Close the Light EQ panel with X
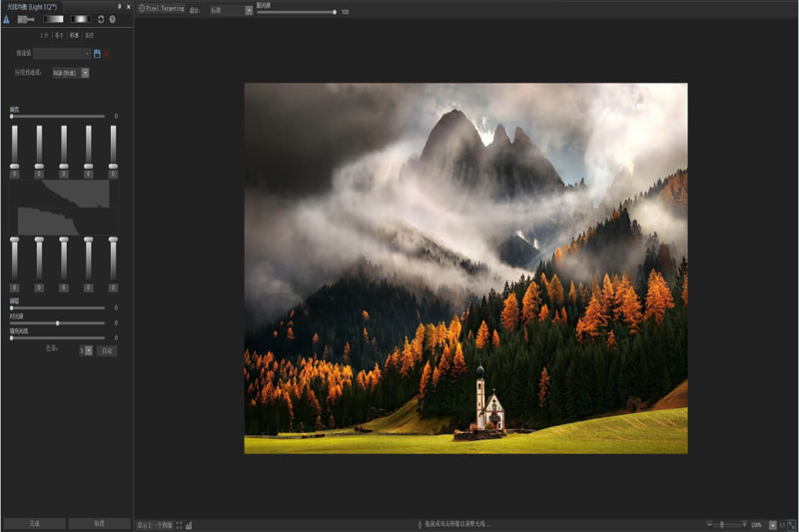This screenshot has height=532, width=799. point(129,7)
